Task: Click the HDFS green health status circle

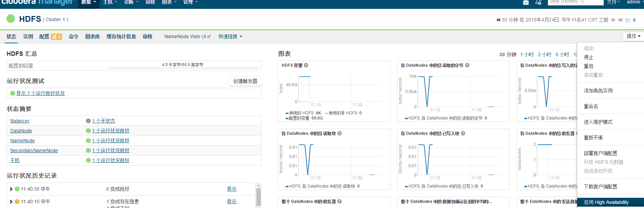Action: [11, 19]
